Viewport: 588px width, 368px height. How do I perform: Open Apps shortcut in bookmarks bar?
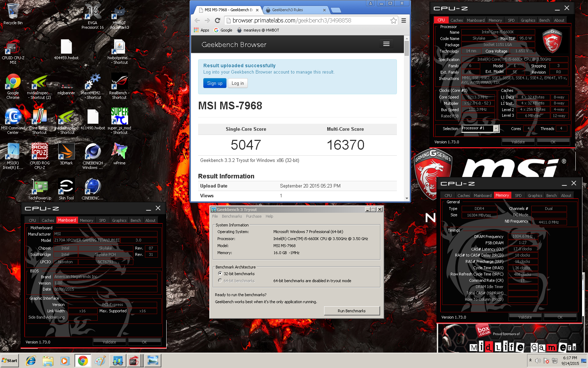[201, 30]
